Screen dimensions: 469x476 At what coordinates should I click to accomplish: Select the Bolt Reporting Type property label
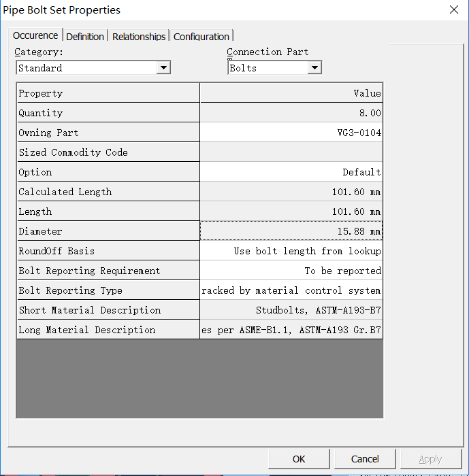[x=108, y=290]
